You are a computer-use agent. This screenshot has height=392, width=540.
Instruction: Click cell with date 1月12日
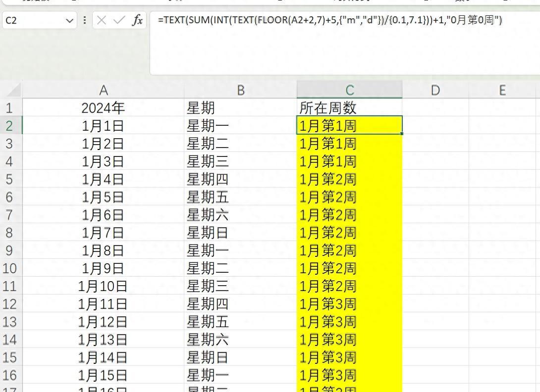click(104, 322)
